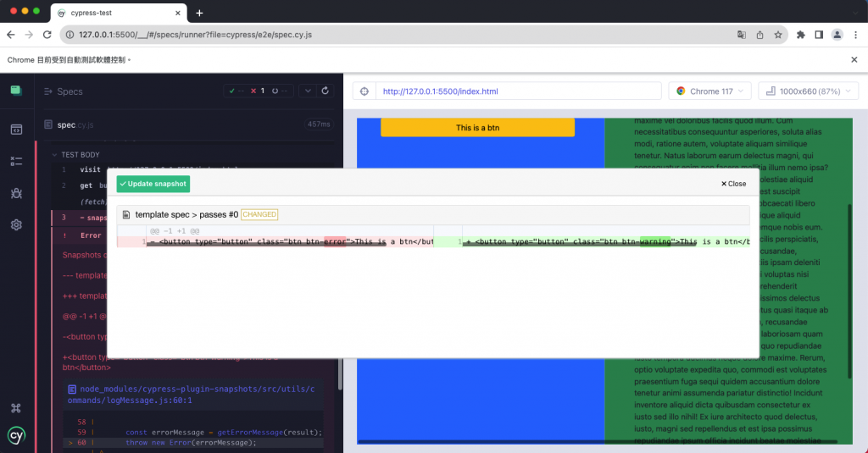This screenshot has height=453, width=868.
Task: Open the viewport size dropdown
Action: 808,91
